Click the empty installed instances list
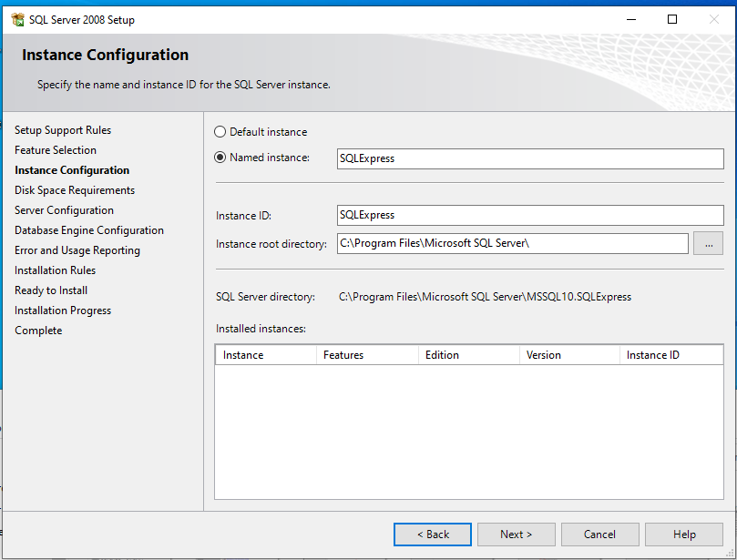The image size is (737, 560). pyautogui.click(x=469, y=433)
